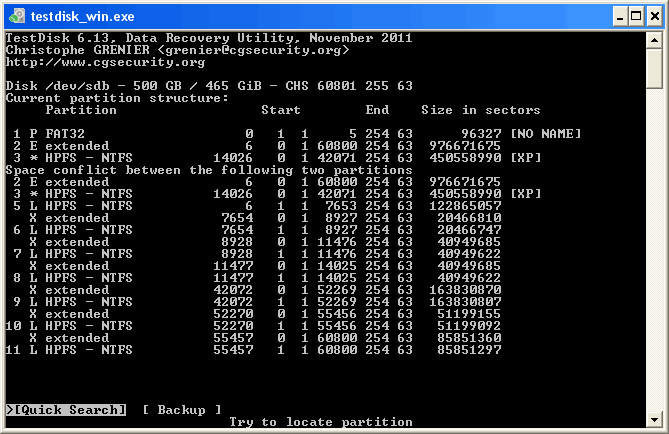Click the Start column header

pos(281,110)
